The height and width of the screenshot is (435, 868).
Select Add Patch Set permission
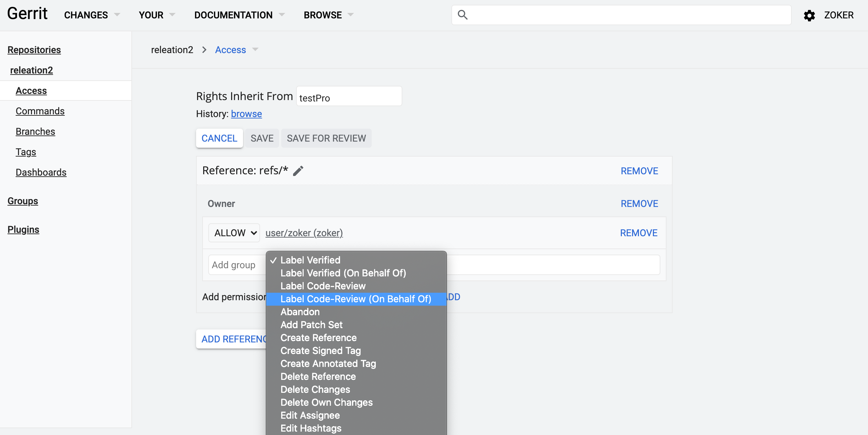click(356, 325)
